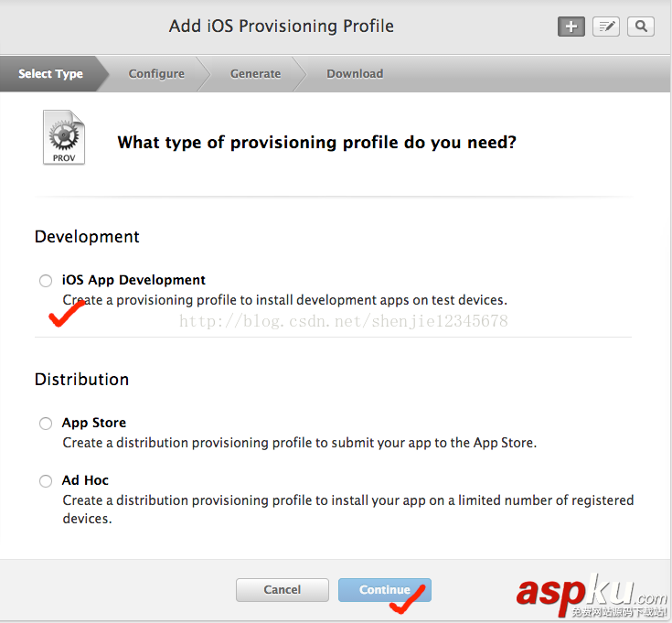Pick the Ad Hoc radio button
The width and height of the screenshot is (672, 623).
46,481
